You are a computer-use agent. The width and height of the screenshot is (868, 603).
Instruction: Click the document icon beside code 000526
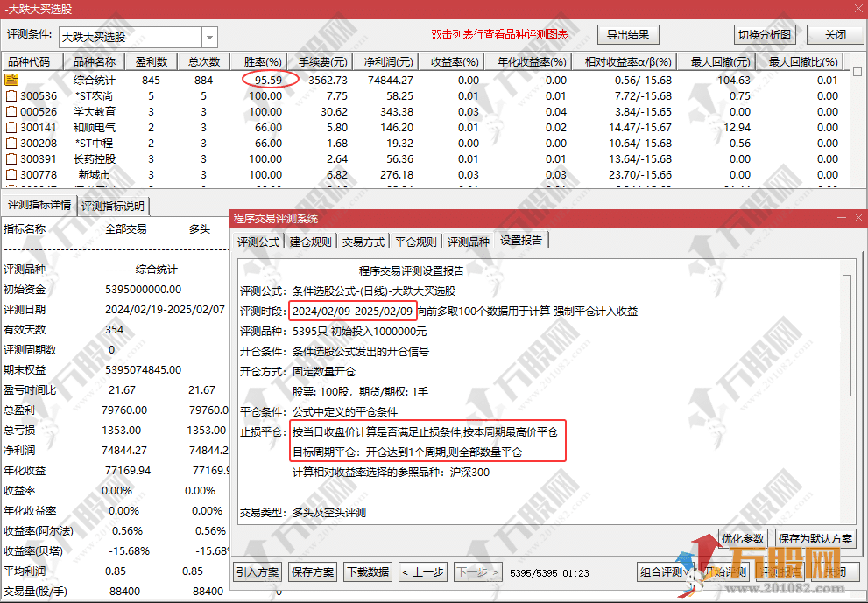click(11, 112)
